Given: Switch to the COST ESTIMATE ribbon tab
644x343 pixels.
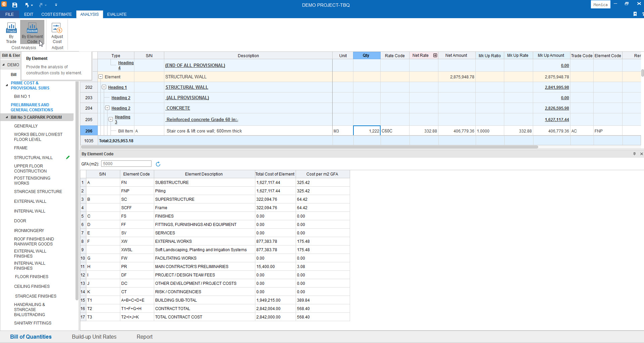Looking at the screenshot, I should (x=56, y=14).
